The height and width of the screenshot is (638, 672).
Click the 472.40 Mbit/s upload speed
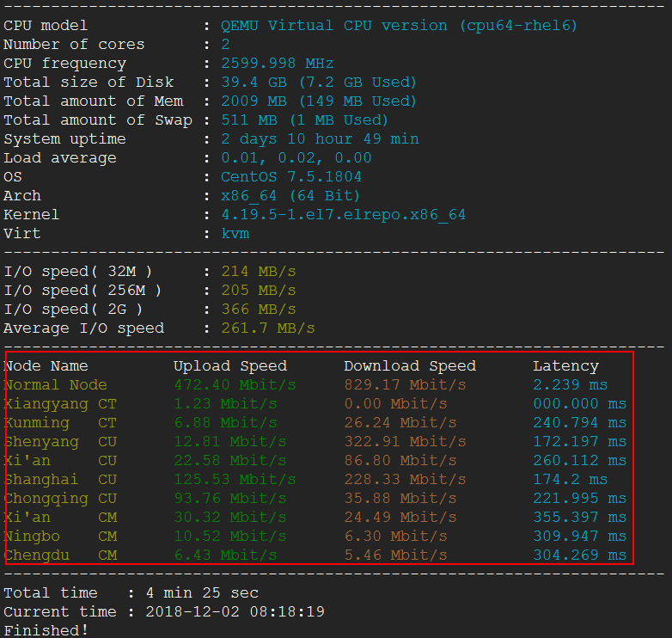tap(235, 385)
